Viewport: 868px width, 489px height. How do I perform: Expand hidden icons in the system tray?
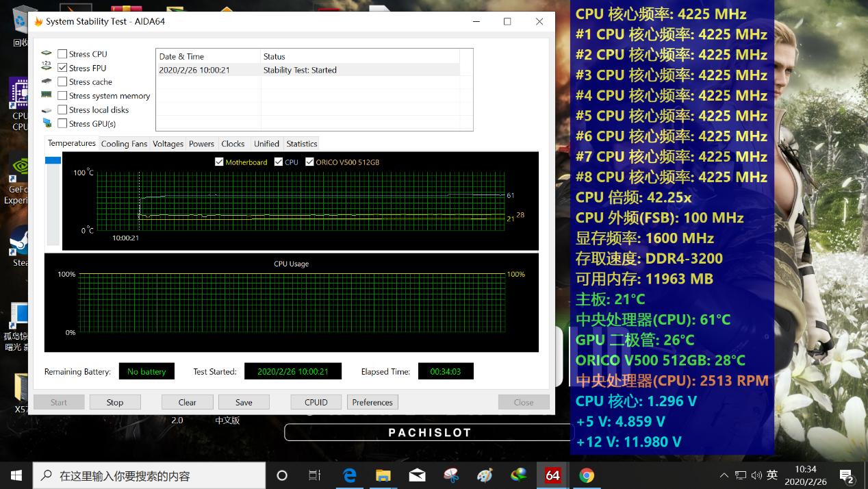(724, 474)
